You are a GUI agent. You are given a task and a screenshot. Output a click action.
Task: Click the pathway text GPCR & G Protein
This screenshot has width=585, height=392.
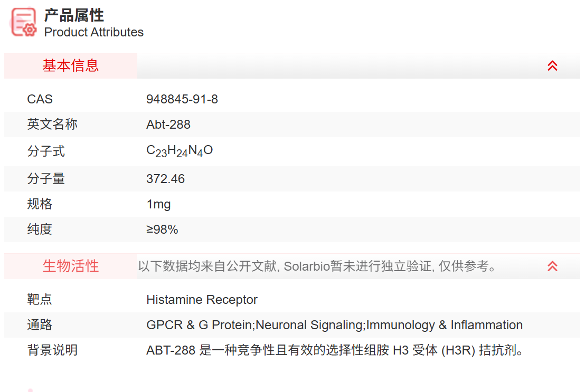coord(186,325)
